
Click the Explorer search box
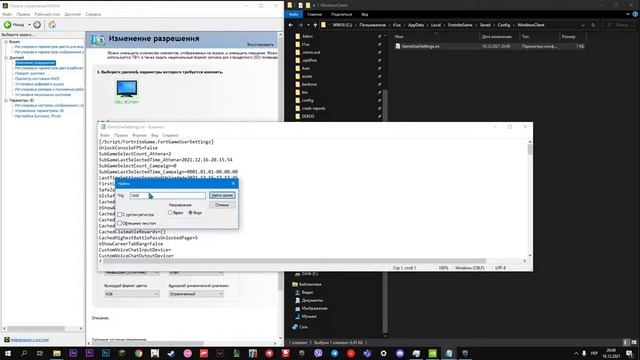click(620, 25)
